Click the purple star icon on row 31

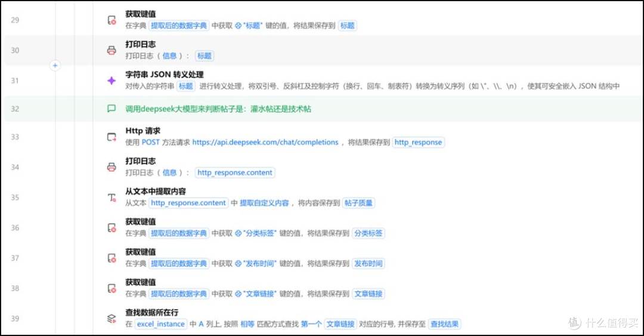[112, 81]
